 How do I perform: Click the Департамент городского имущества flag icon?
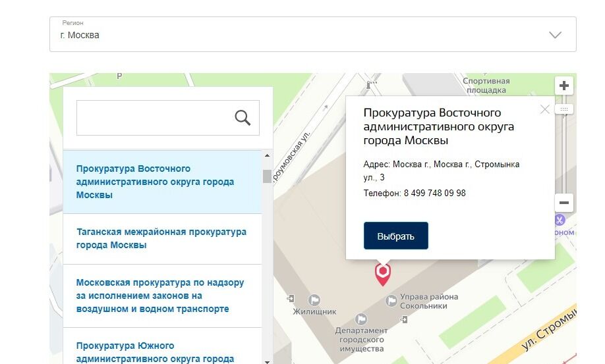click(361, 319)
